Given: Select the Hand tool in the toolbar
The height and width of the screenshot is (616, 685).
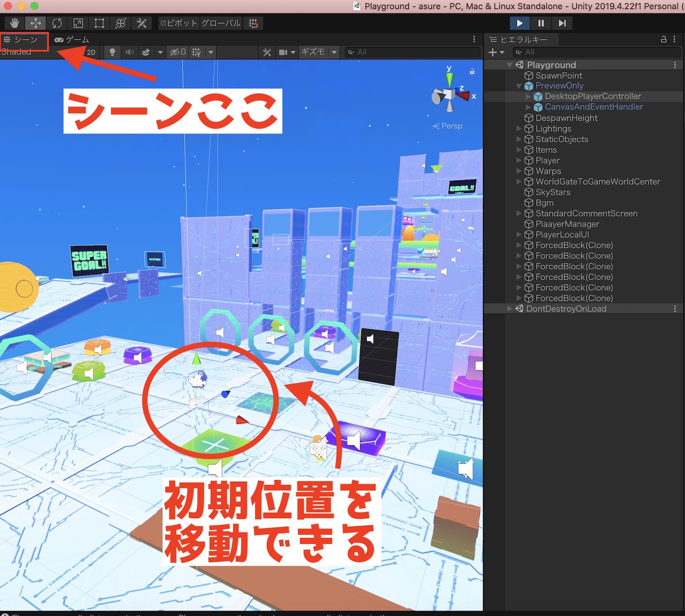Looking at the screenshot, I should [x=14, y=23].
